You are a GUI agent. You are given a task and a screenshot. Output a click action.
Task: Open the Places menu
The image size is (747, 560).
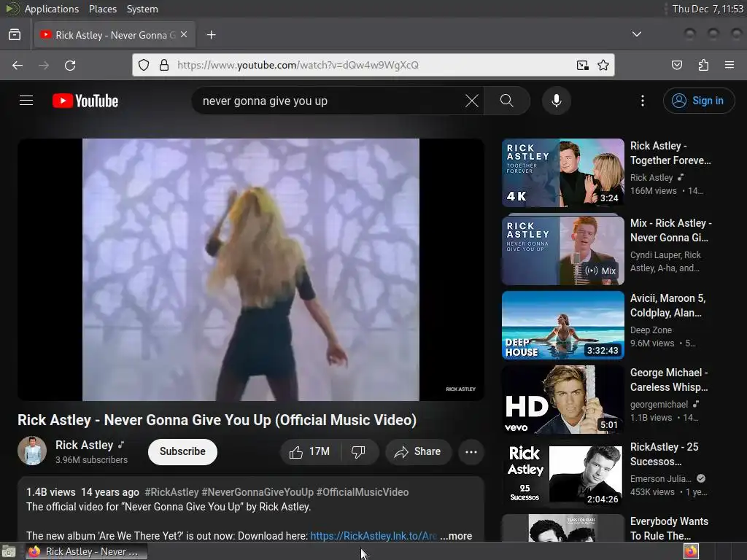click(x=102, y=9)
